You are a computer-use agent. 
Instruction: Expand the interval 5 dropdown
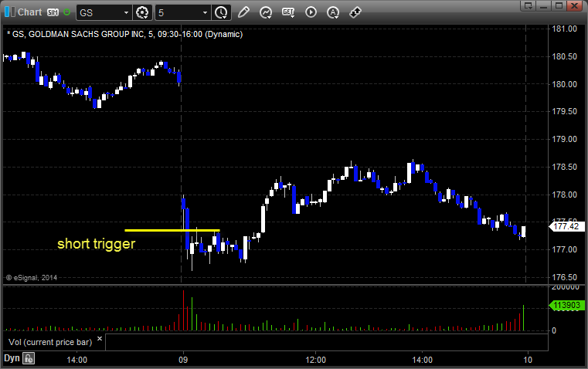[205, 12]
